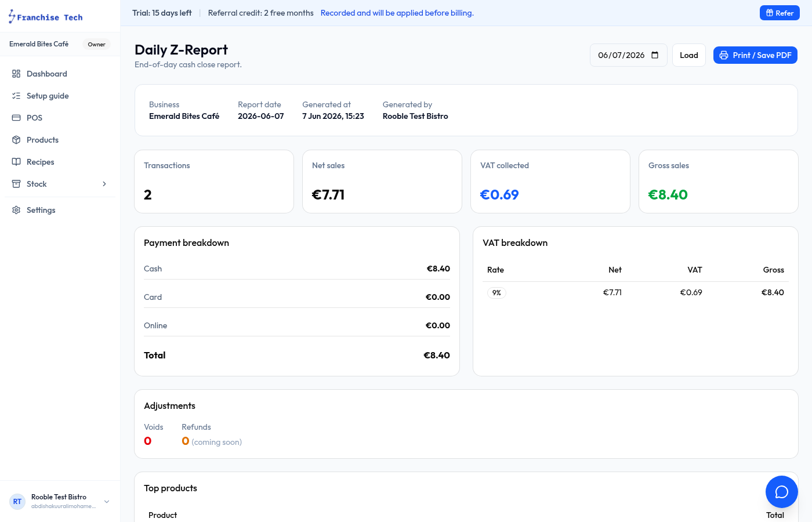The height and width of the screenshot is (522, 812).
Task: Click the Refer gift button
Action: click(780, 13)
